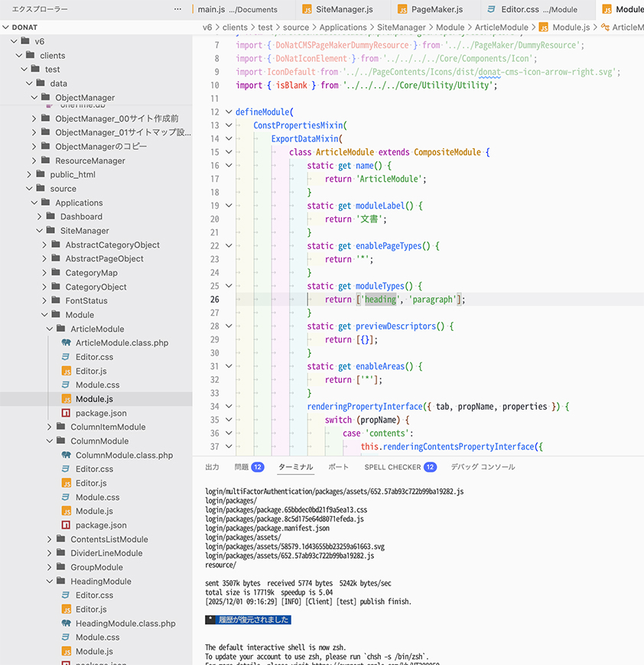Click the JS icon on the SiteManager.js tab
Image resolution: width=644 pixels, height=665 pixels.
pos(307,10)
